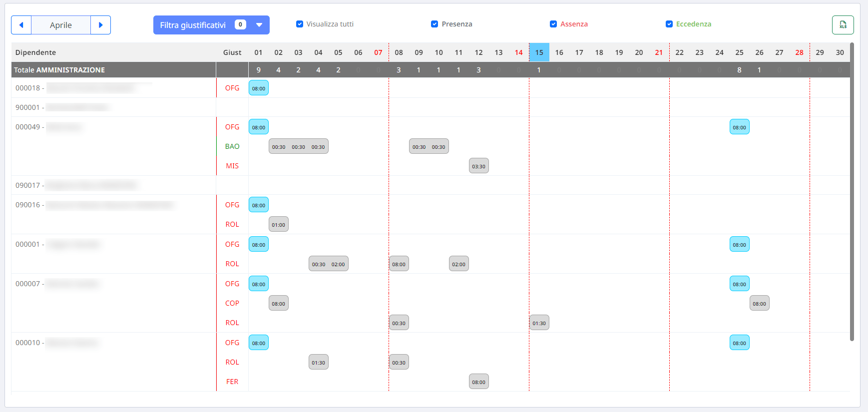Select day 07 column header
Viewport: 868px width, 412px height.
tap(378, 52)
